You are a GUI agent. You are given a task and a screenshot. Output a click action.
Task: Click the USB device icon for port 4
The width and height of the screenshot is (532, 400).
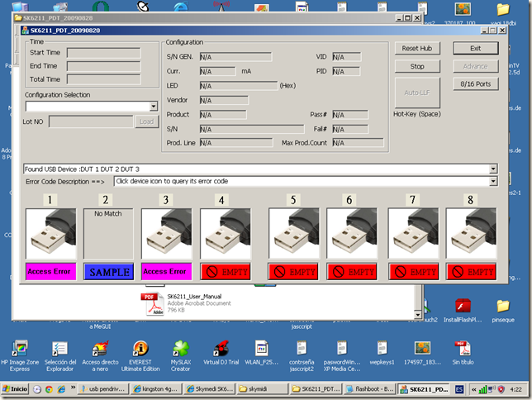click(x=226, y=234)
